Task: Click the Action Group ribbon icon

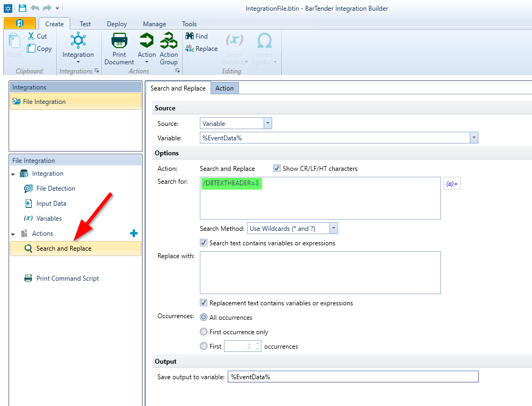Action: click(x=168, y=41)
